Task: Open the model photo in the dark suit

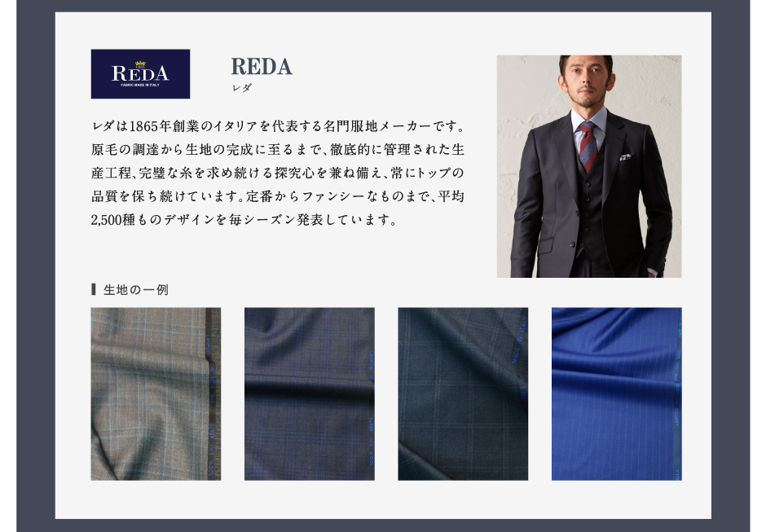Action: [589, 166]
